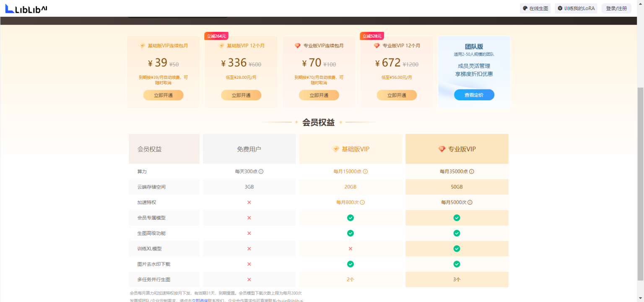Screen dimensions: 644x302
Task: Click the info icon beside 每天300点
Action: (x=261, y=172)
